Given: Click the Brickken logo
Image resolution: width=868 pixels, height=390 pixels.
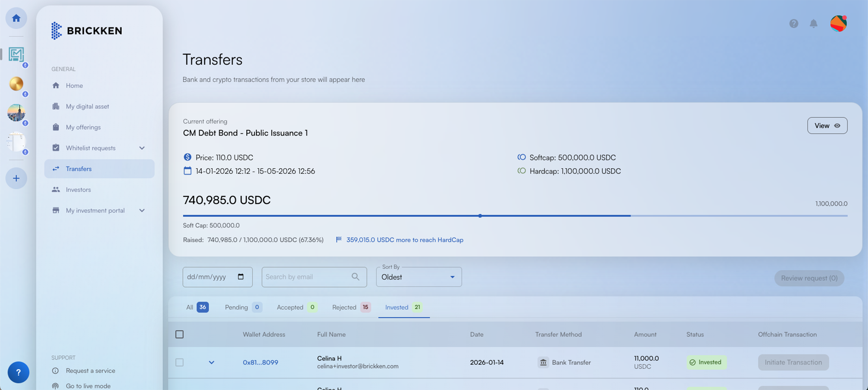Looking at the screenshot, I should pyautogui.click(x=86, y=30).
